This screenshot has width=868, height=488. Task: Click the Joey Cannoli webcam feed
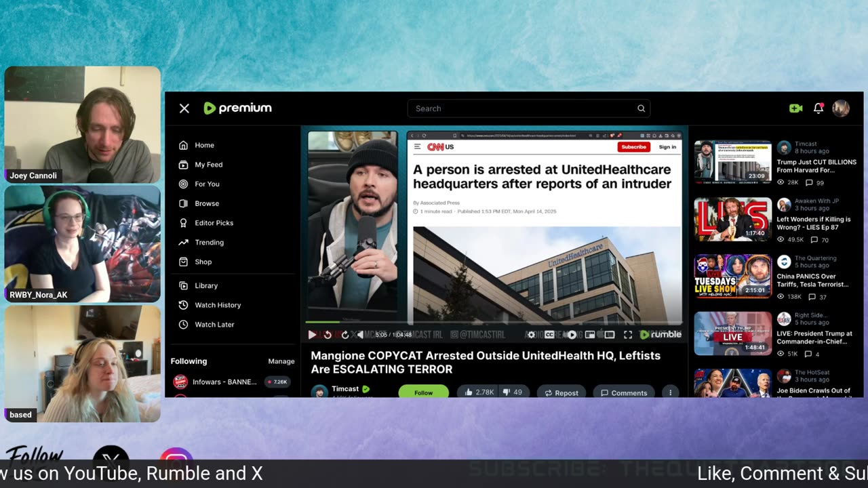(x=83, y=125)
